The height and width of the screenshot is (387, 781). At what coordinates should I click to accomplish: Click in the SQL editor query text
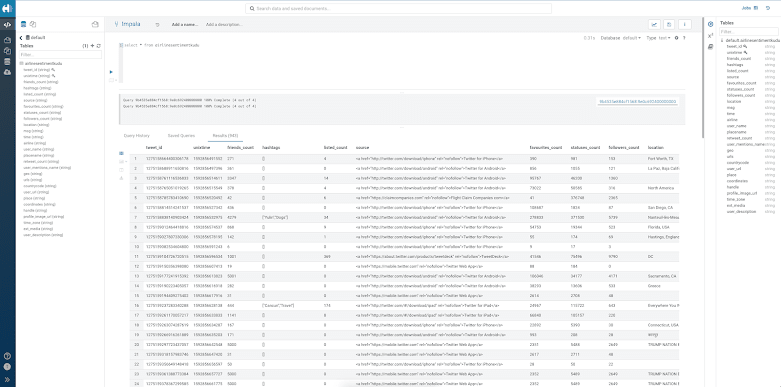(161, 45)
